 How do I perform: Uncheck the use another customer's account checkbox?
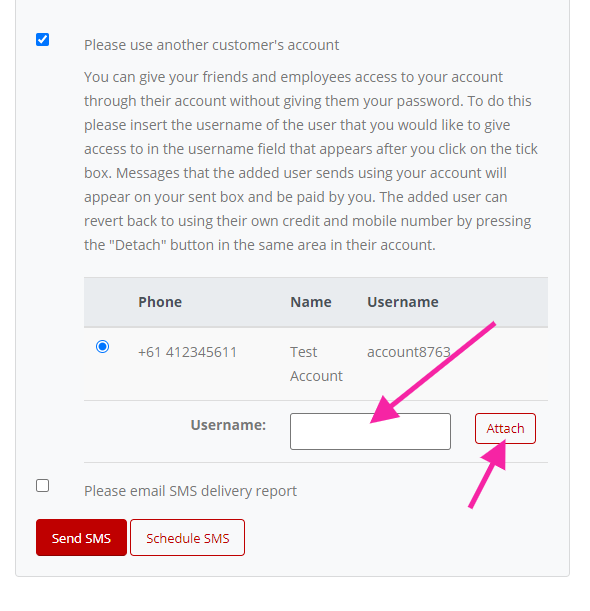click(x=42, y=39)
